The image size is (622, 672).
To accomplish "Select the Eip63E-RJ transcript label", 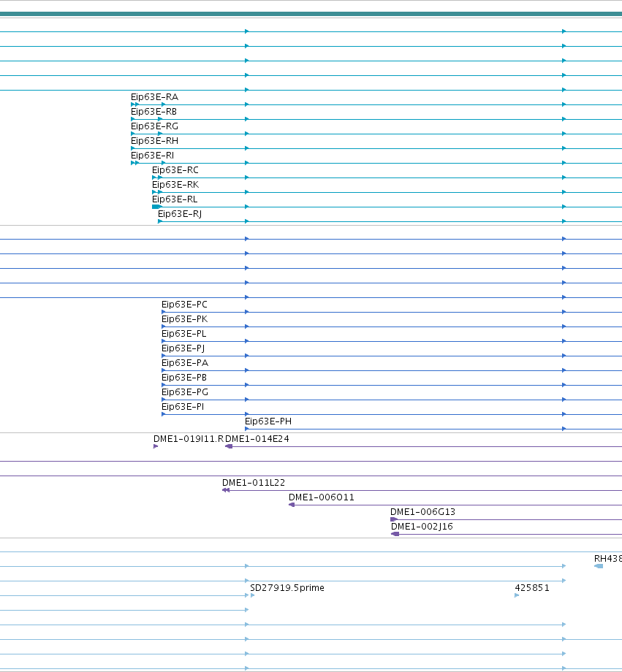I will pyautogui.click(x=180, y=214).
